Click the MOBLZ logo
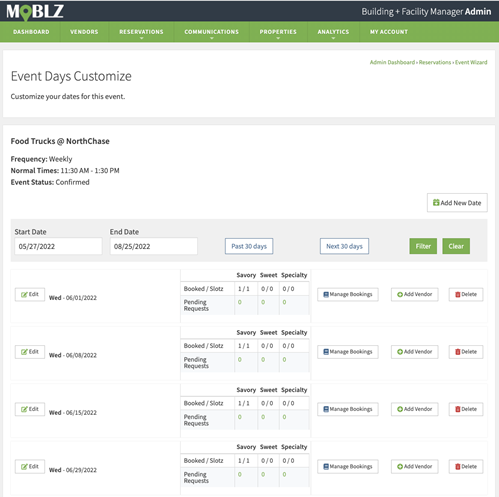 (x=35, y=11)
